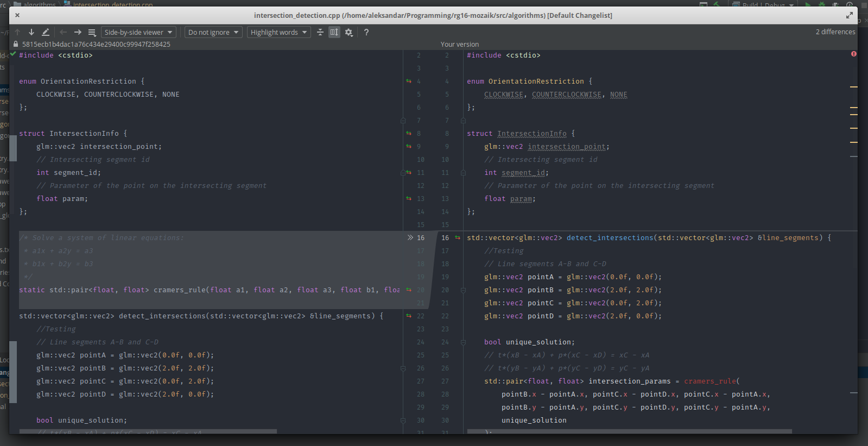The height and width of the screenshot is (446, 868).
Task: Toggle synchronize scrolling button
Action: 334,33
